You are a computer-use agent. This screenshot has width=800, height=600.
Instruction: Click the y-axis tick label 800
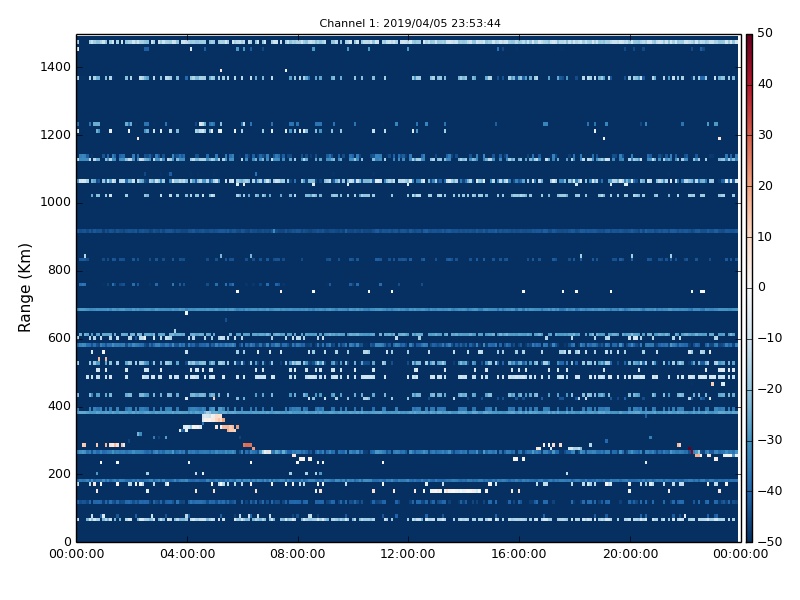(59, 270)
